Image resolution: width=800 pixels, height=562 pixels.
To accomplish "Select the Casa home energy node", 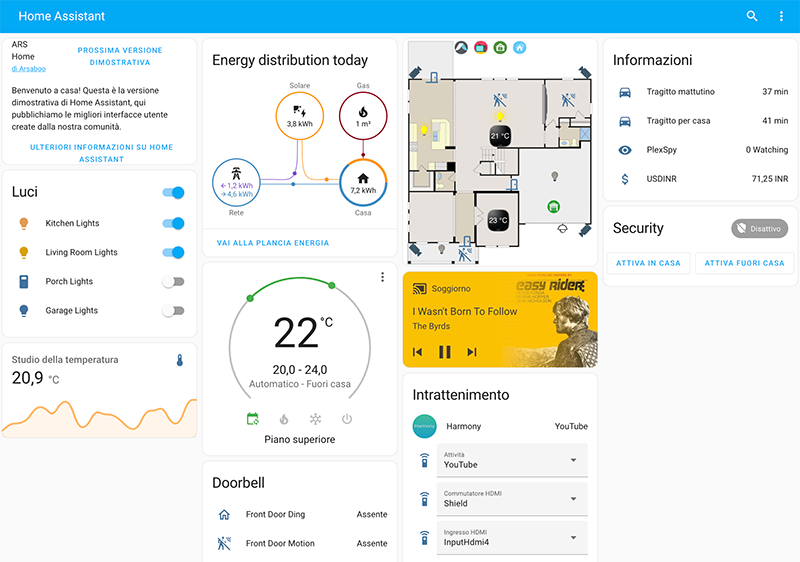I will click(363, 183).
